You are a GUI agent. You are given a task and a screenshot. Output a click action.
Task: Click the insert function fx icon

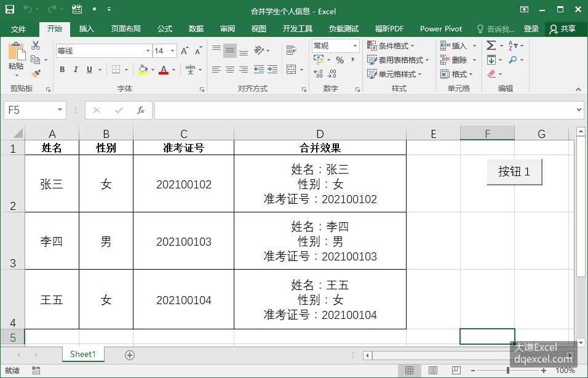[141, 110]
